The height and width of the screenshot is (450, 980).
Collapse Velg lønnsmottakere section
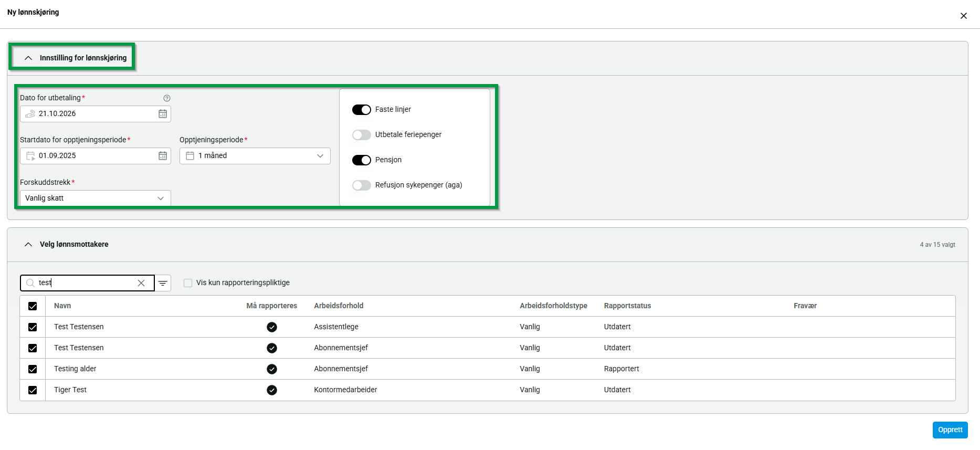(28, 245)
